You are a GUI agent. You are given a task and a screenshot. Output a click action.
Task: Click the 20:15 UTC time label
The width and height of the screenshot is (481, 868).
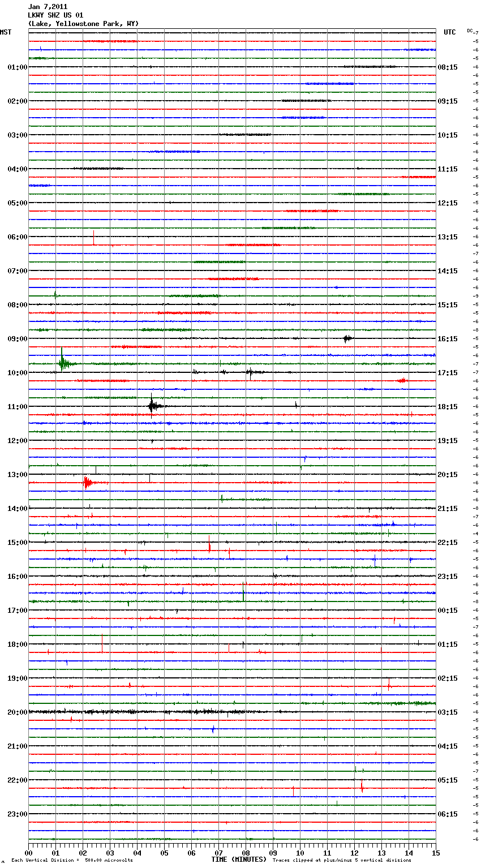[448, 475]
